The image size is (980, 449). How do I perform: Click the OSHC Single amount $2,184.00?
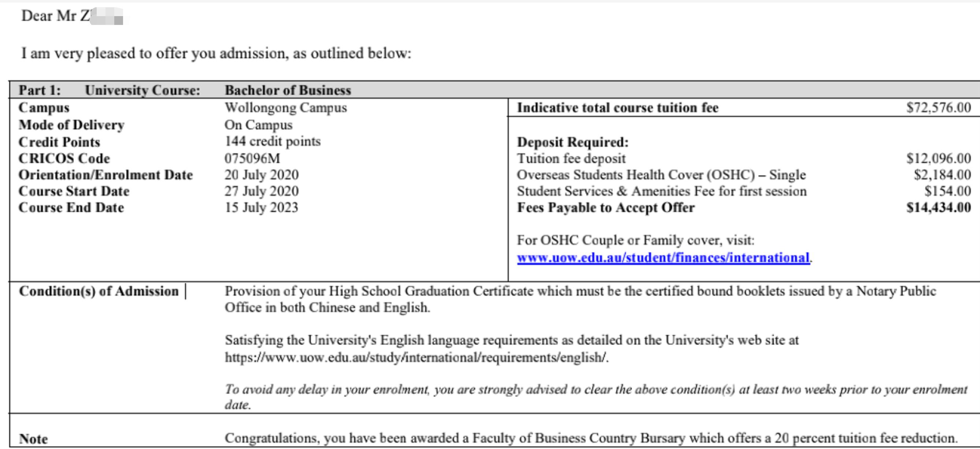pos(942,175)
